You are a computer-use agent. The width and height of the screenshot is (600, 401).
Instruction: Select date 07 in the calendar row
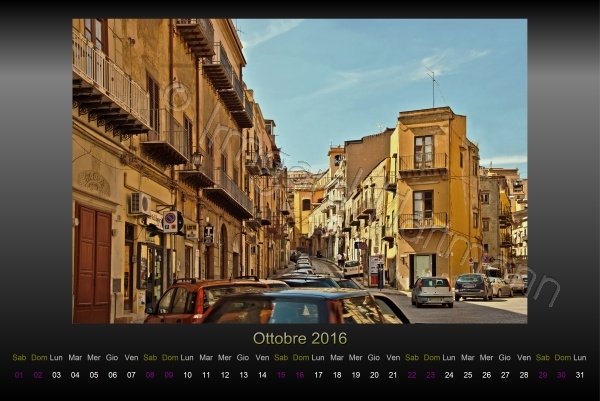click(x=131, y=375)
